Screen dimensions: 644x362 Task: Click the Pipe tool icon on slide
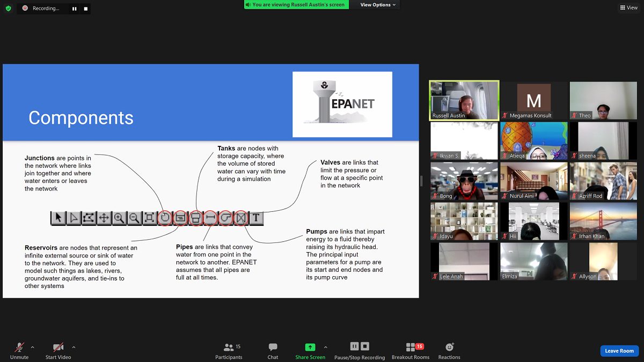pyautogui.click(x=210, y=218)
